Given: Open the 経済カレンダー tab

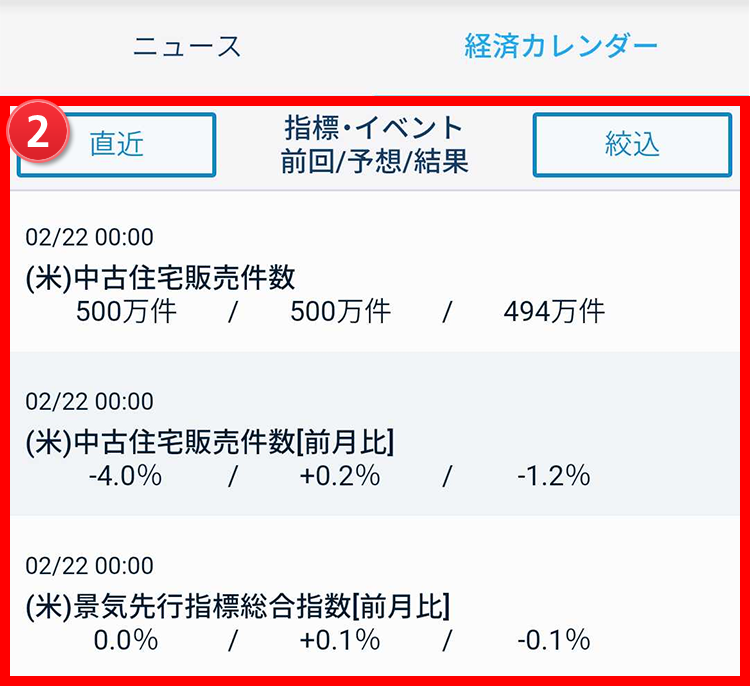Looking at the screenshot, I should point(560,45).
